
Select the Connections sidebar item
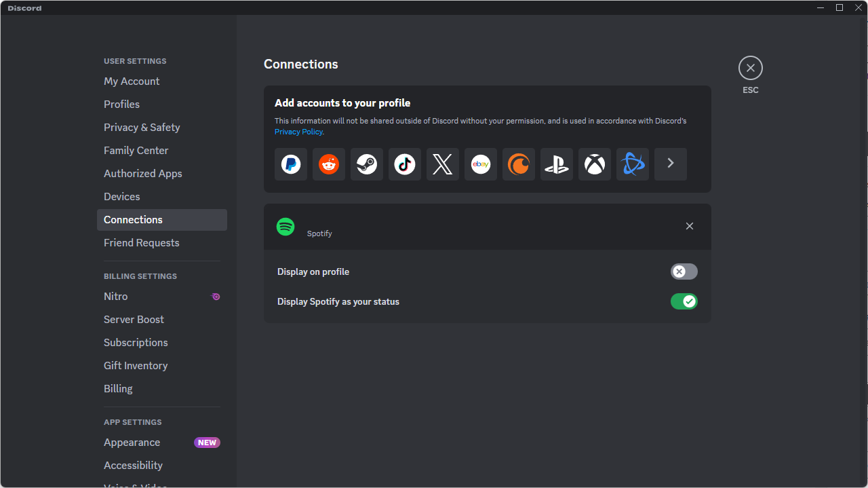162,220
